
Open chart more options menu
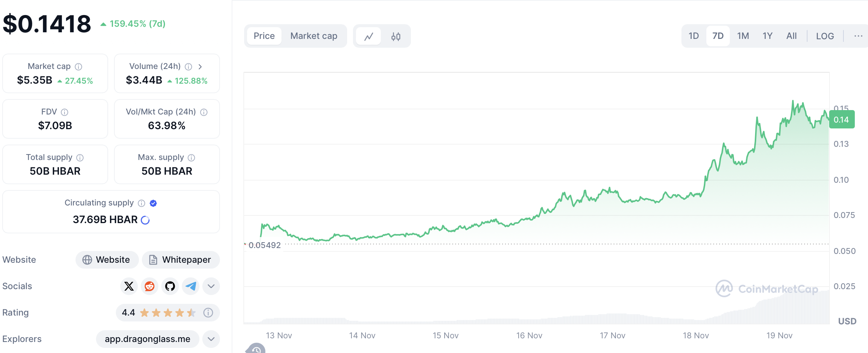858,36
